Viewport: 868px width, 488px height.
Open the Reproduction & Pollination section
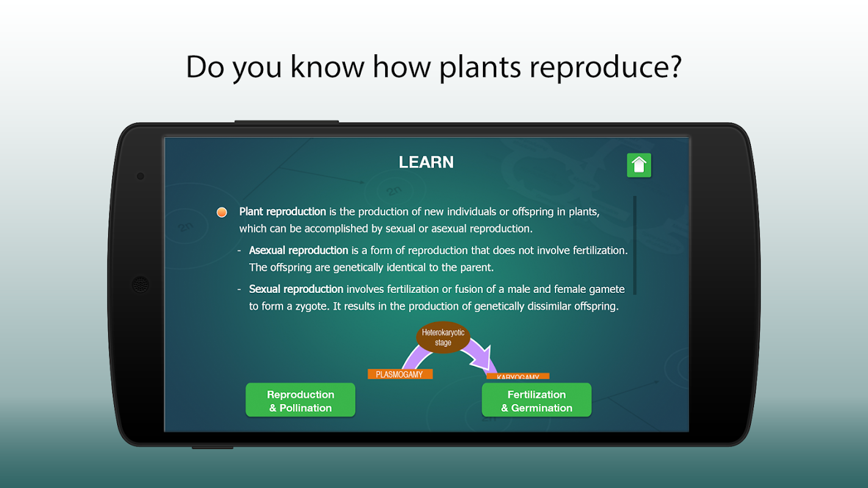[x=300, y=400]
